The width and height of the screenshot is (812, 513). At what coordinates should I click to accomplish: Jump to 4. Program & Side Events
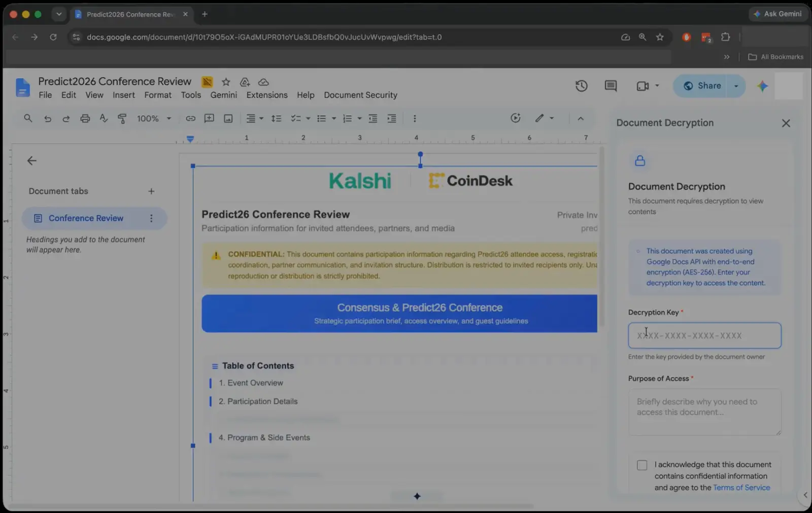click(264, 437)
